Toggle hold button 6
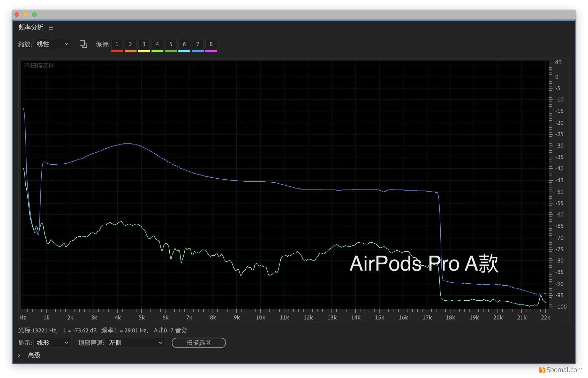 coord(184,44)
